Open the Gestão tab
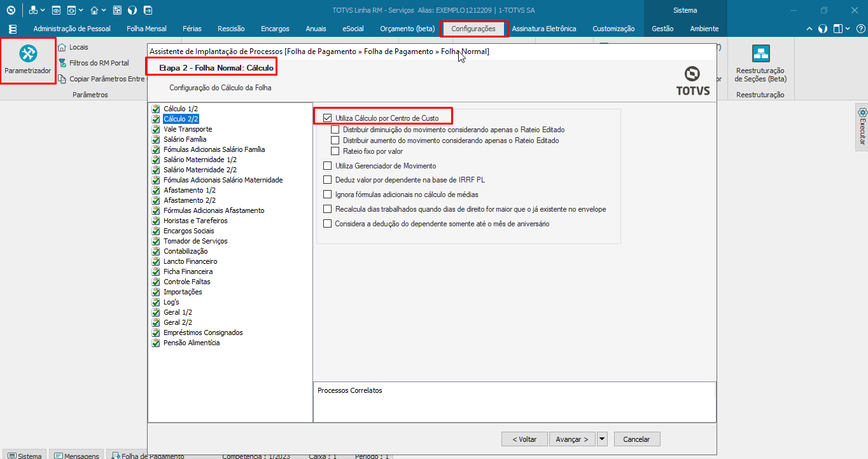 [x=662, y=29]
